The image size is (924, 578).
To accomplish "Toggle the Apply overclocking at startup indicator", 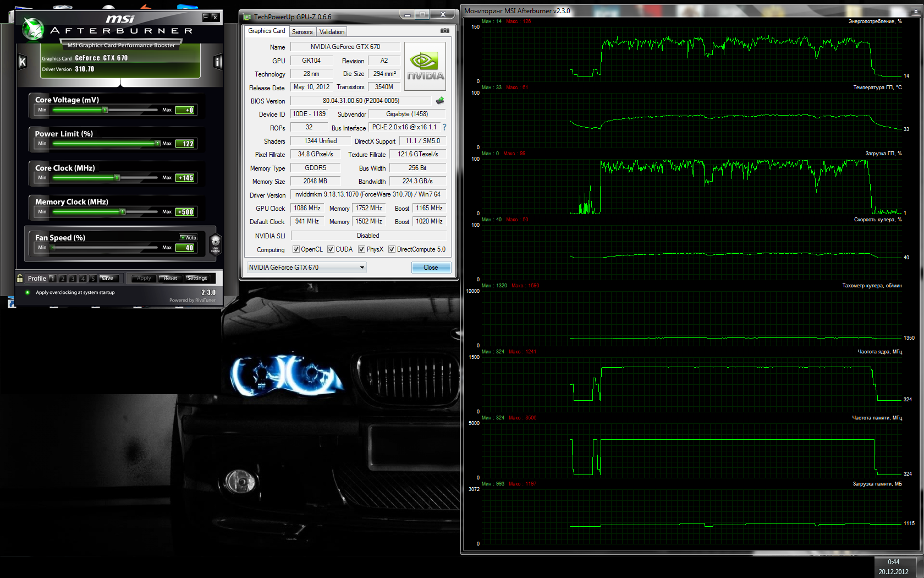I will pos(28,292).
